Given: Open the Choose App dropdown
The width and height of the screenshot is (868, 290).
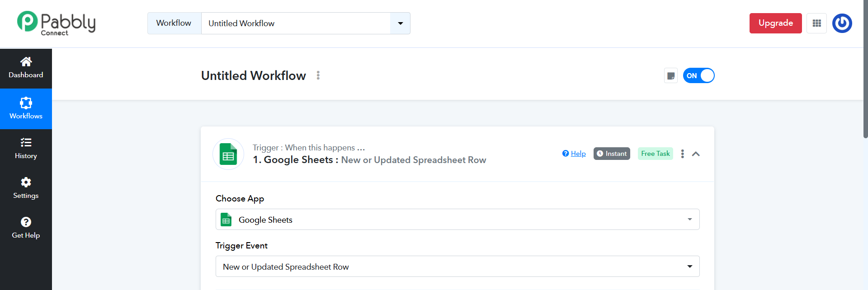Looking at the screenshot, I should click(x=457, y=220).
